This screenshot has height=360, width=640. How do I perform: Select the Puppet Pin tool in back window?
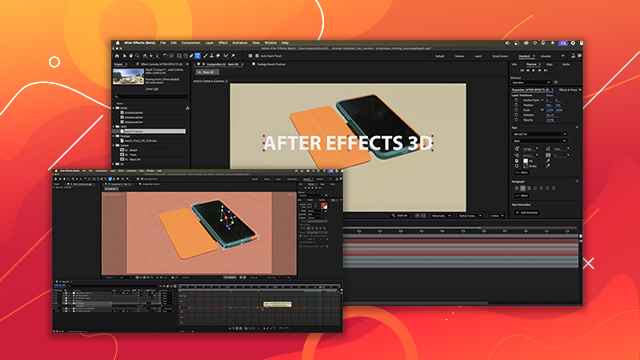[233, 56]
